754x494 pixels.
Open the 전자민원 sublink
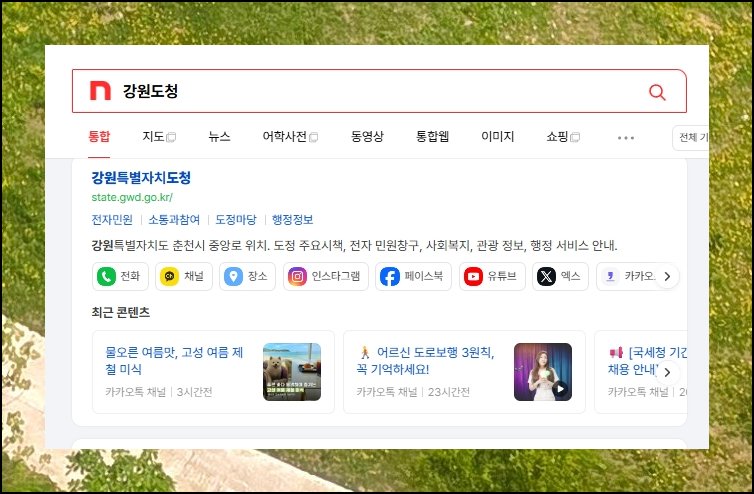(x=112, y=220)
